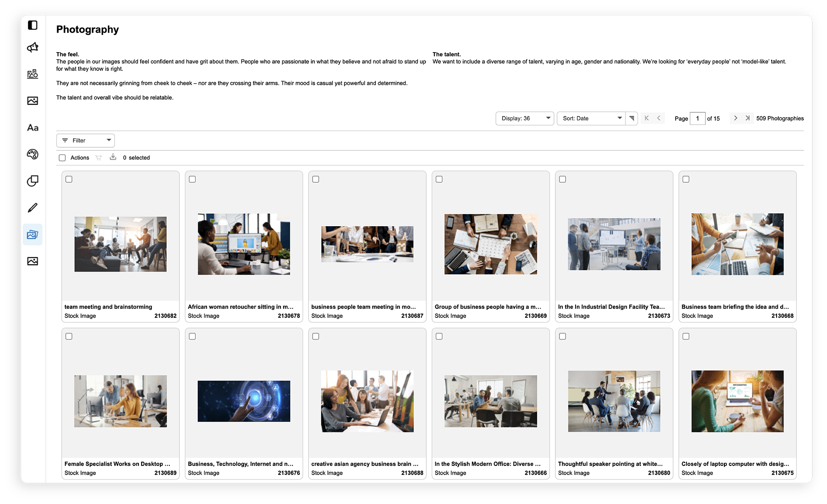Image resolution: width=827 pixels, height=504 pixels.
Task: Click image ID 2130675
Action: click(782, 473)
